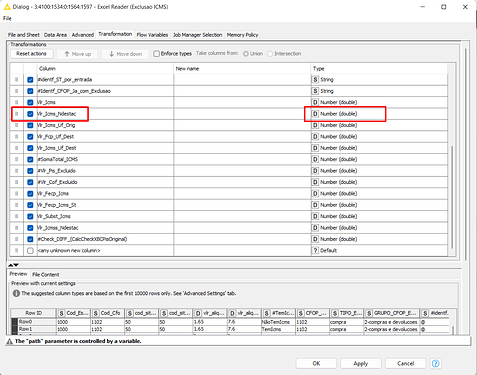The width and height of the screenshot is (477, 375).
Task: Check the any unknown new column checkbox
Action: point(30,250)
